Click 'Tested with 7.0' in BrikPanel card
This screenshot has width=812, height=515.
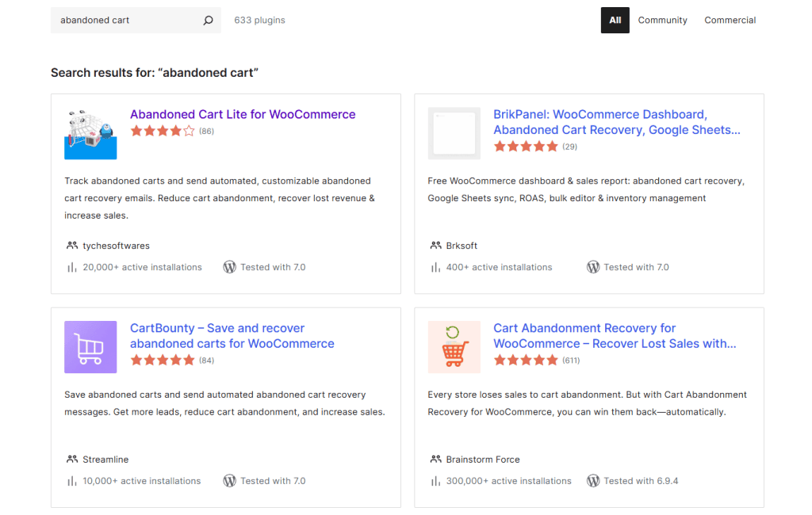coord(636,267)
